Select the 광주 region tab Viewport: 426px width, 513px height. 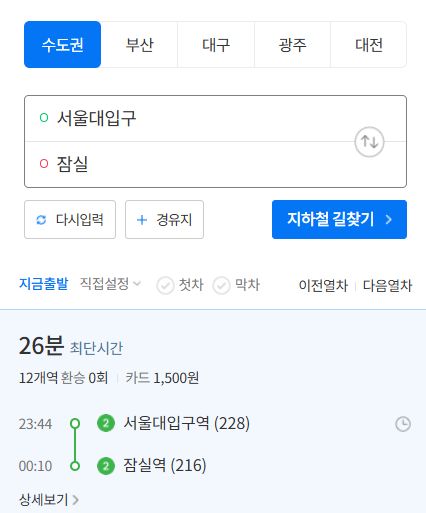(292, 44)
